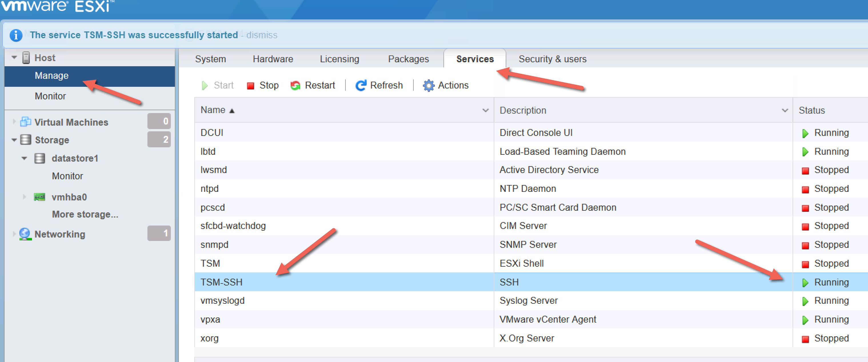This screenshot has width=868, height=362.
Task: Click the Virtual Machines count badge
Action: coord(159,121)
